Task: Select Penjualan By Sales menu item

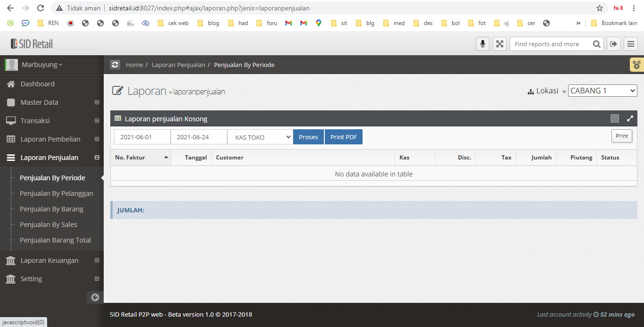Action: pyautogui.click(x=49, y=225)
